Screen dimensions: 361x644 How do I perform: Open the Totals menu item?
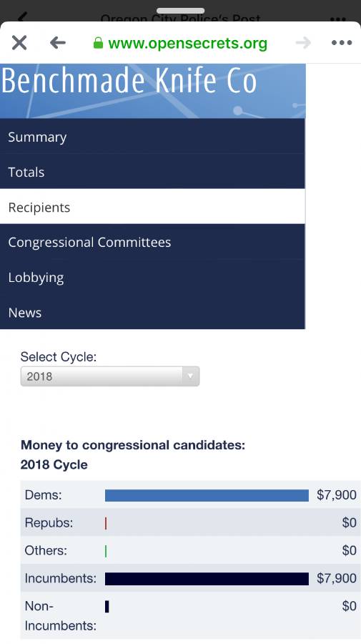tap(152, 172)
